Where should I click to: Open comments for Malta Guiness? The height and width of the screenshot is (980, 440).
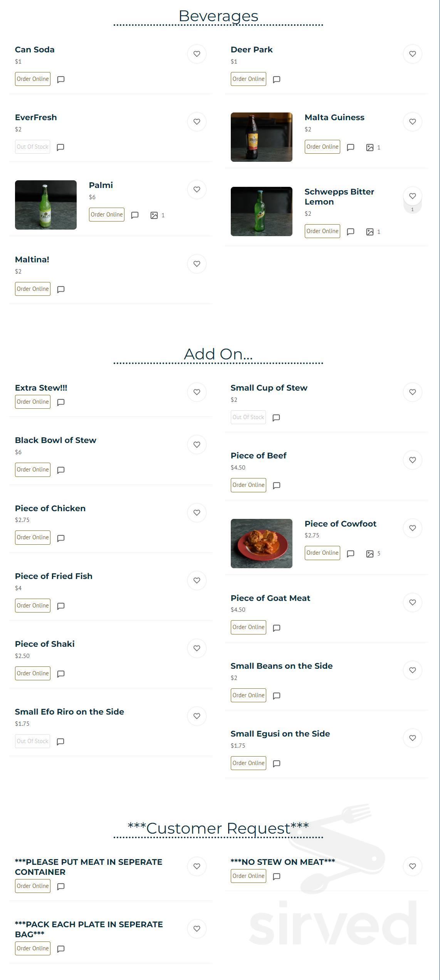click(x=350, y=147)
